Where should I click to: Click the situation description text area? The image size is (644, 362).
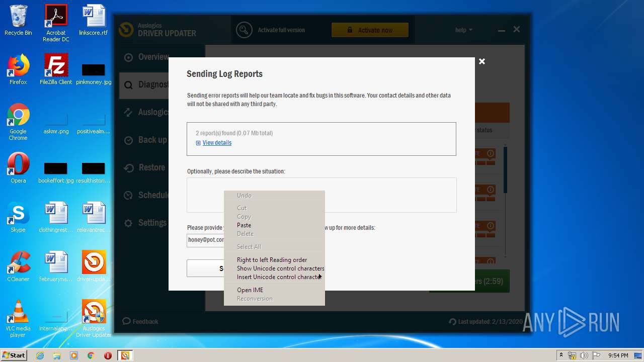click(x=321, y=195)
